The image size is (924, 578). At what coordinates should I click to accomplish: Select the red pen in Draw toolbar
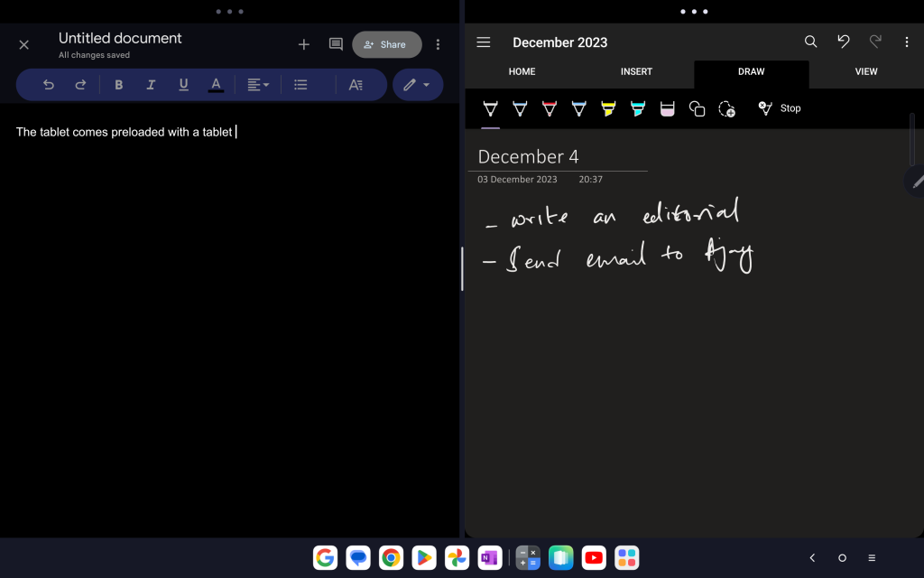coord(550,108)
